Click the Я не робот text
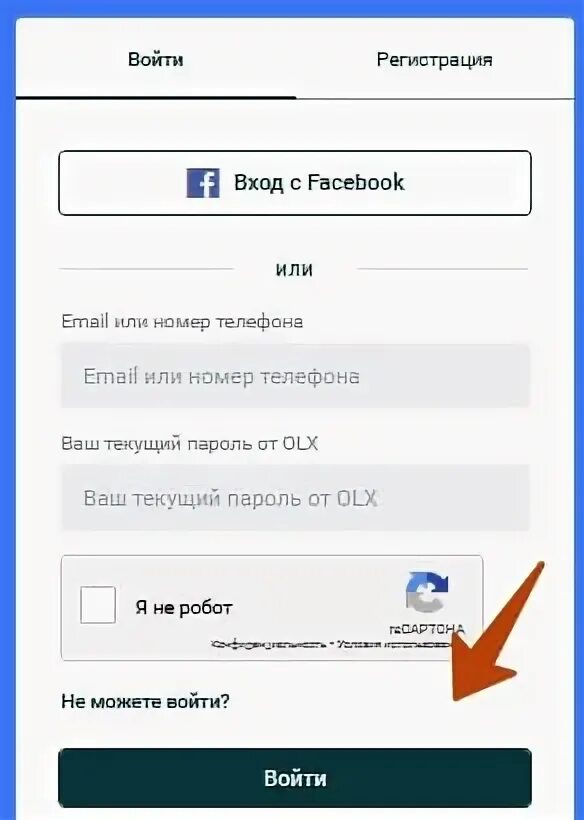 (184, 607)
